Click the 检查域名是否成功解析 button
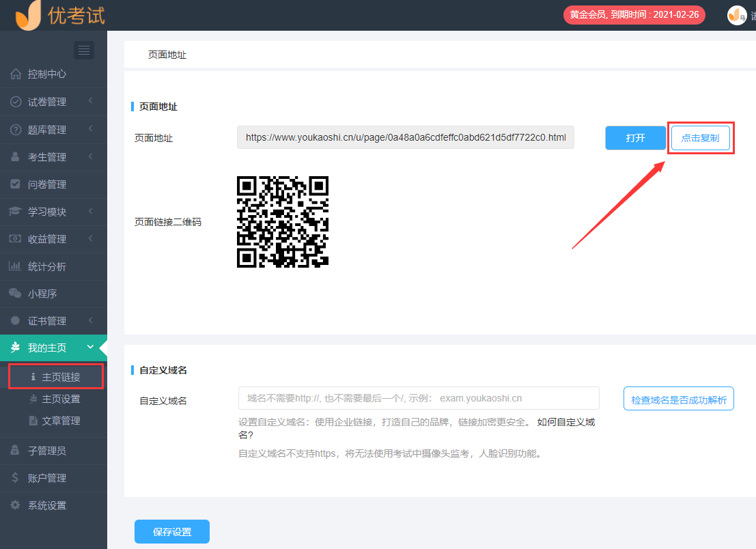This screenshot has width=756, height=549. click(678, 399)
